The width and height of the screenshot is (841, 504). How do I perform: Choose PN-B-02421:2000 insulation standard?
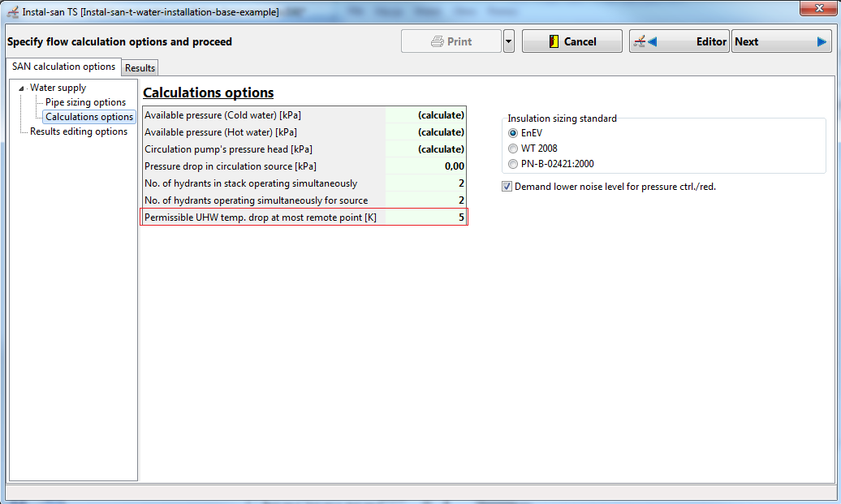pos(513,164)
